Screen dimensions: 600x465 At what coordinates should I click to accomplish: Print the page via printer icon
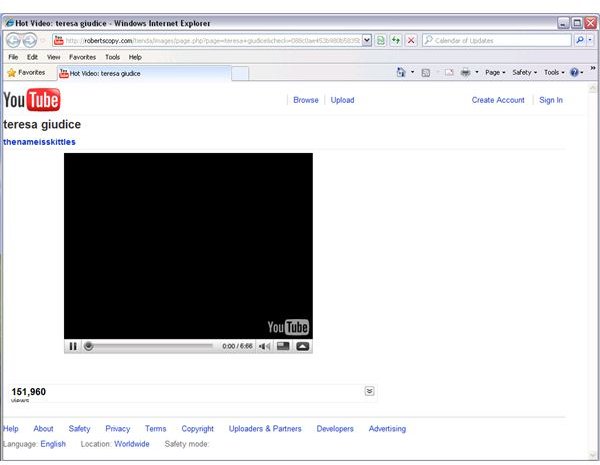click(x=465, y=72)
